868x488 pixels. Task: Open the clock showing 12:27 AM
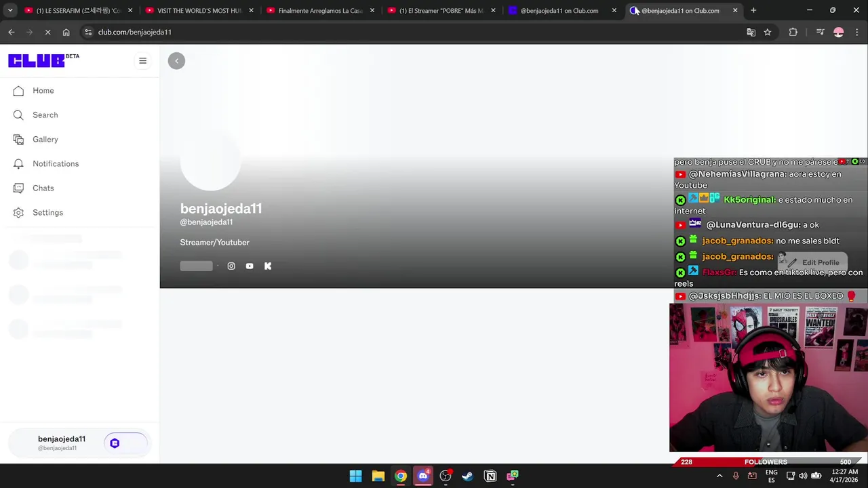pyautogui.click(x=845, y=476)
